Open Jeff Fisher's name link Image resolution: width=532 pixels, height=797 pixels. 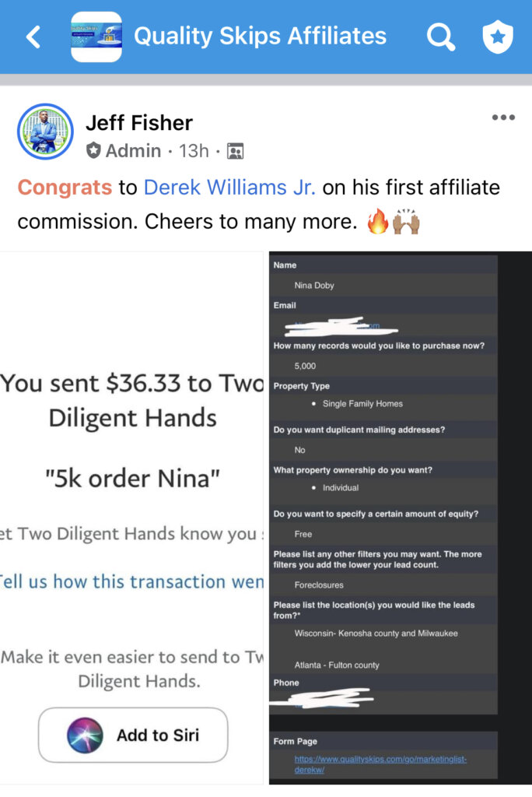tap(139, 122)
